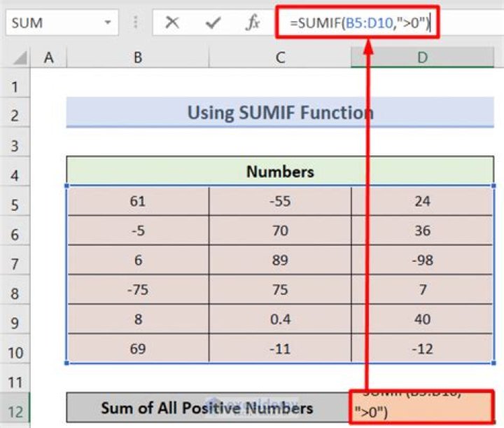Click Sum of All Positive Numbers label

point(206,408)
